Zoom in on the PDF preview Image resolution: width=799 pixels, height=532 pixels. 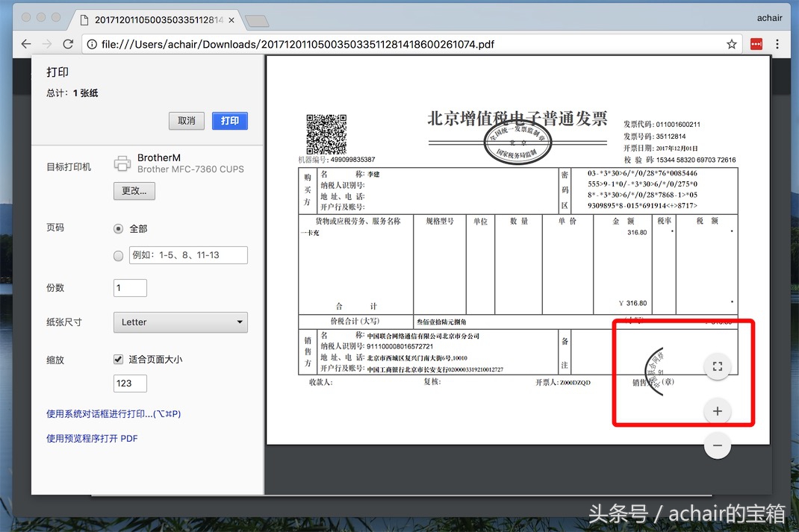[717, 410]
